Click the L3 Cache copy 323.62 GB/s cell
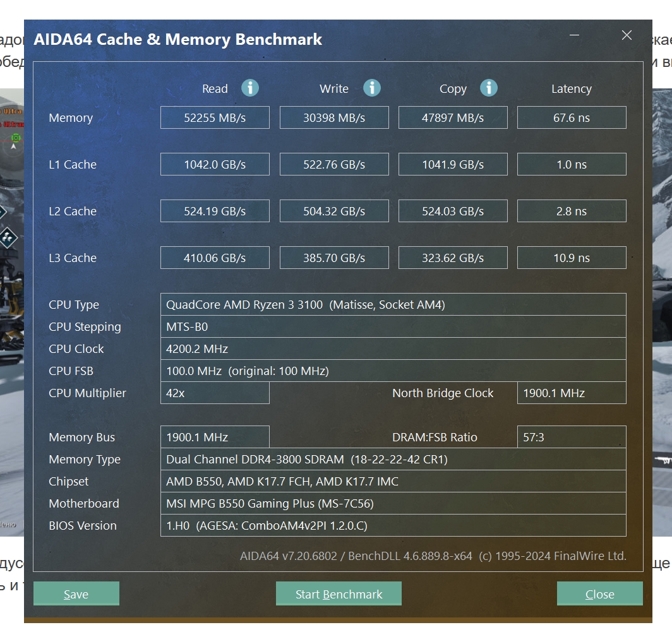This screenshot has height=637, width=672. click(x=453, y=258)
